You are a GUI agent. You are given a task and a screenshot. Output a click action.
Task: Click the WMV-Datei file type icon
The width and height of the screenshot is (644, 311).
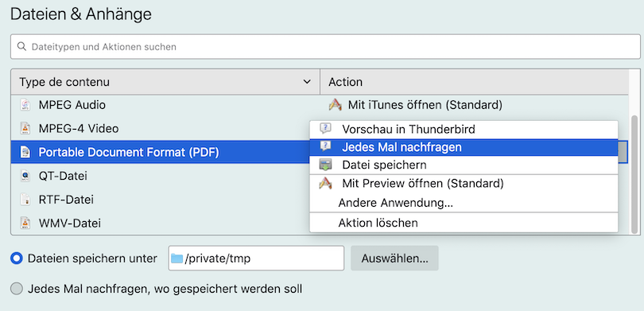[x=25, y=223]
